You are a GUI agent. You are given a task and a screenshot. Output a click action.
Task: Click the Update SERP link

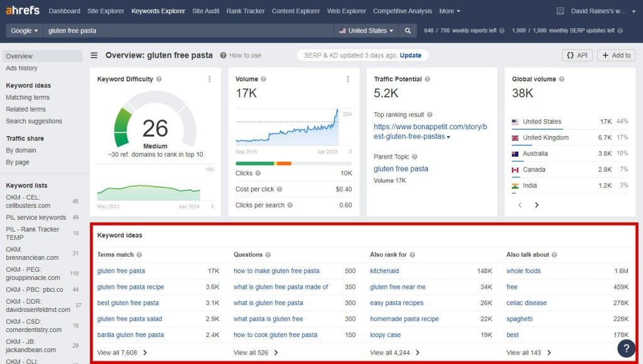point(411,55)
